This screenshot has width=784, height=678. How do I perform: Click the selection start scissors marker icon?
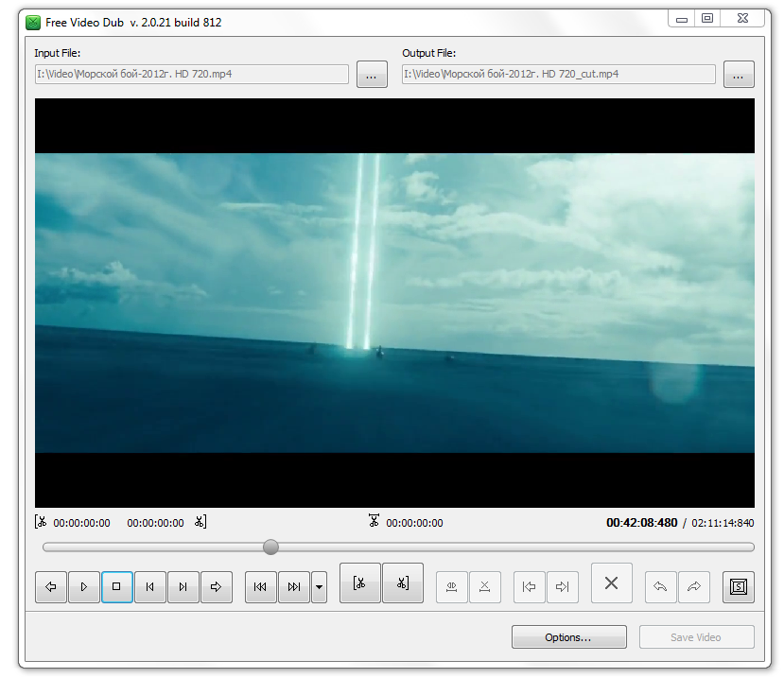(41, 522)
